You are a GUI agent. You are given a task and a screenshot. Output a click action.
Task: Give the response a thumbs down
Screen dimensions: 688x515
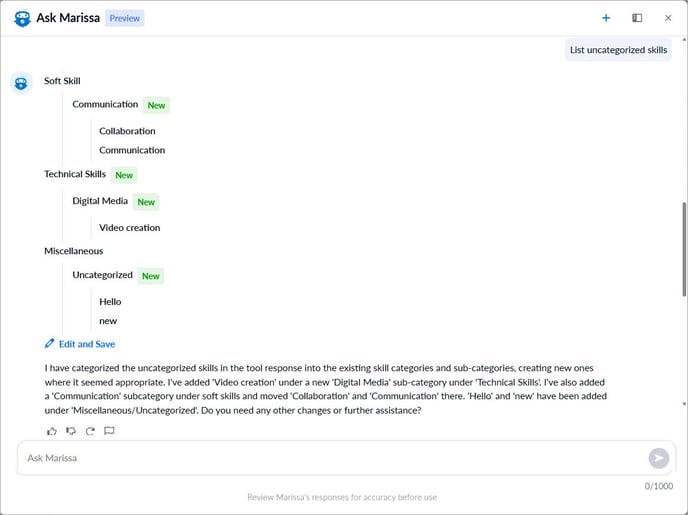click(71, 431)
